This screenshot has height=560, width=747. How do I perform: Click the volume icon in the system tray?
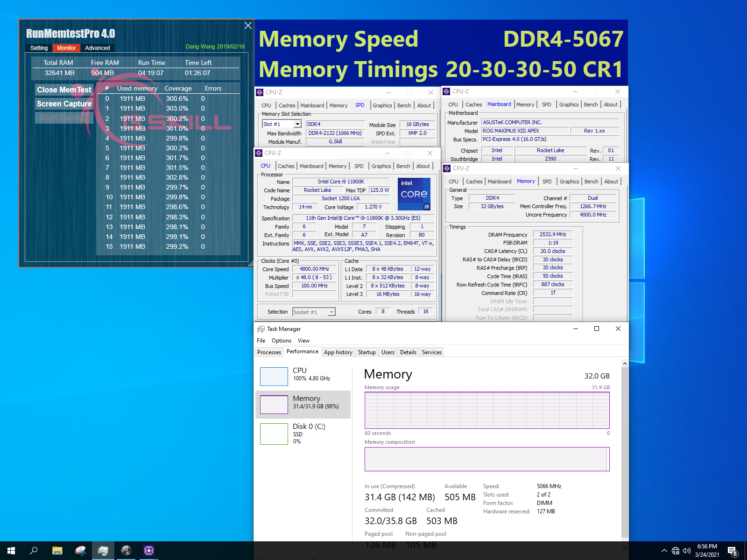(x=686, y=551)
